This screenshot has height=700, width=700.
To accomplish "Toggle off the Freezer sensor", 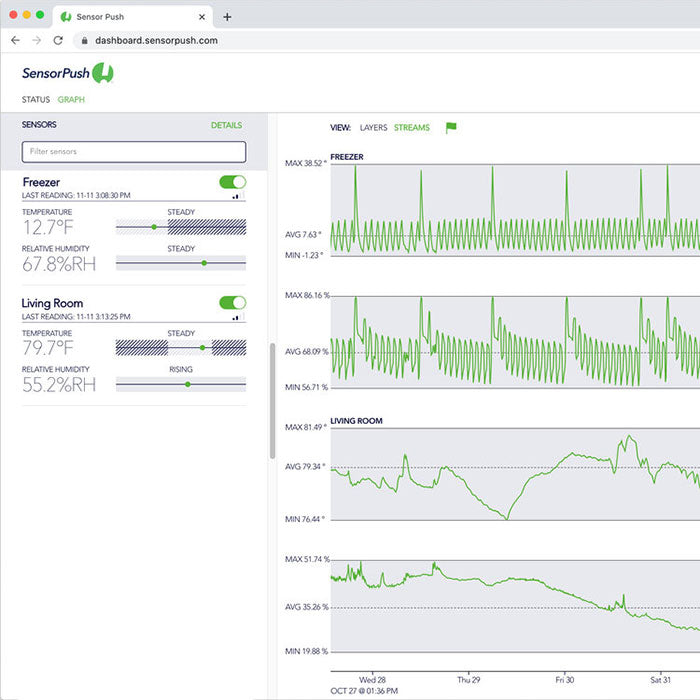I will pyautogui.click(x=232, y=182).
